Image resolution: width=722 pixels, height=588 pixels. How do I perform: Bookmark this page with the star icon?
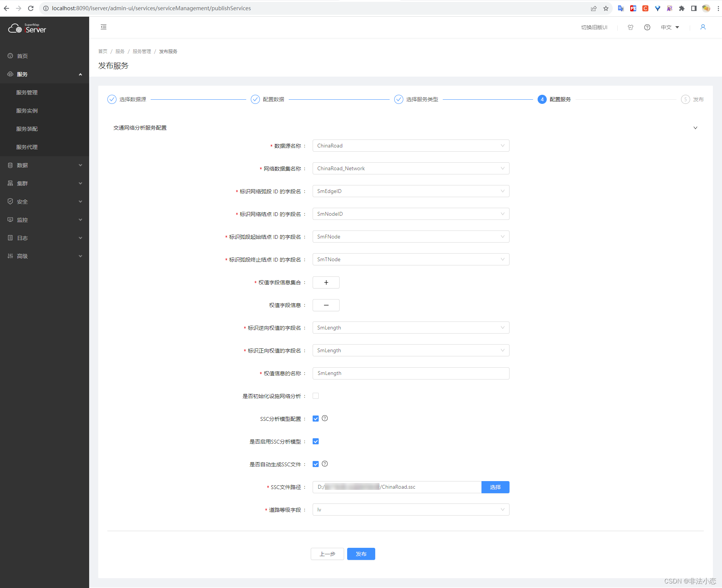pos(606,8)
